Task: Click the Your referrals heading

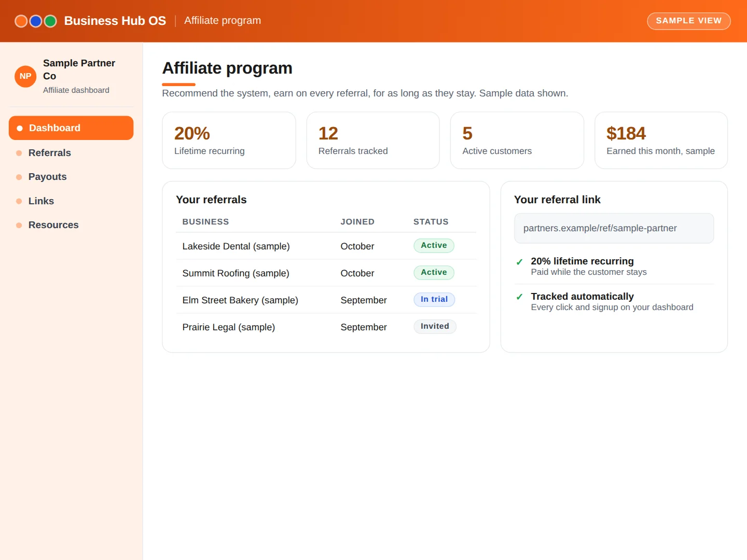Action: point(211,200)
